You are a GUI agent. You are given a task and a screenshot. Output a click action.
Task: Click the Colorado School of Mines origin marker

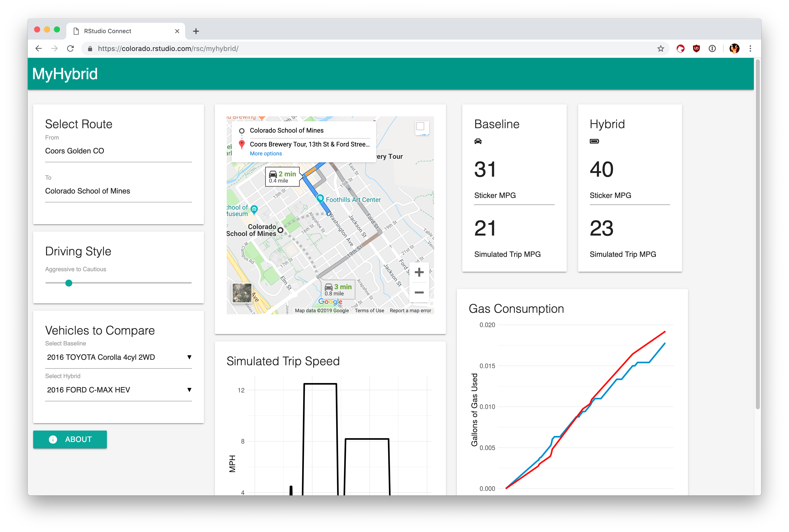tap(280, 230)
